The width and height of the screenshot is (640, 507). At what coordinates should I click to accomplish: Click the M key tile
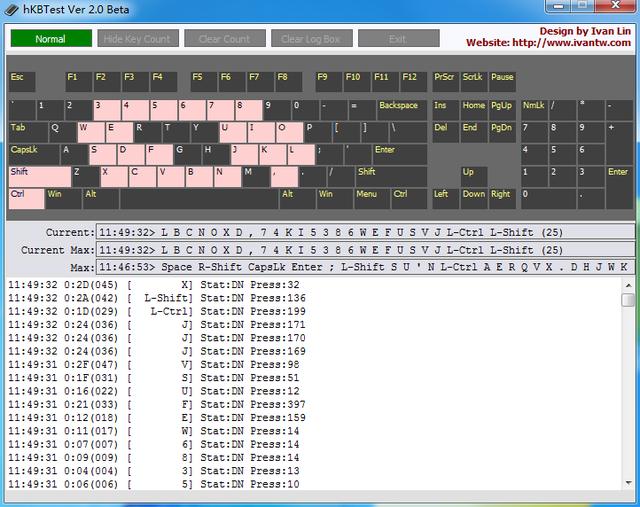click(x=256, y=177)
